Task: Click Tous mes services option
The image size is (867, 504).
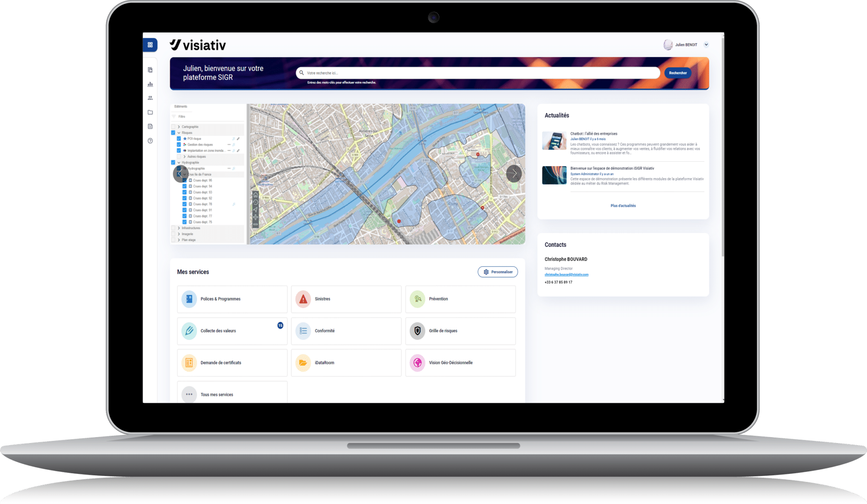Action: [x=217, y=394]
